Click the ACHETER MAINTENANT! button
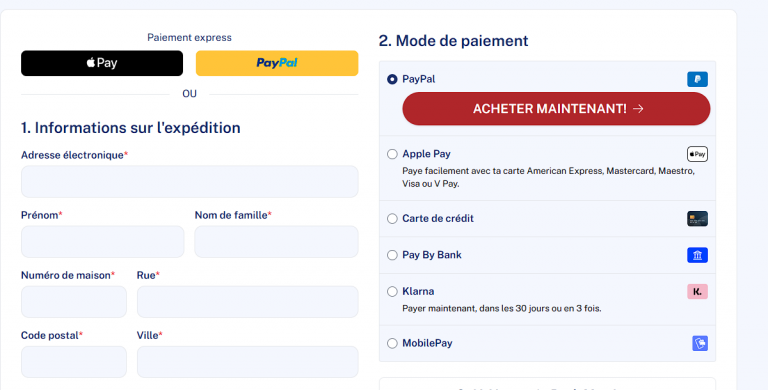Screen dimensions: 768x390 (556, 109)
